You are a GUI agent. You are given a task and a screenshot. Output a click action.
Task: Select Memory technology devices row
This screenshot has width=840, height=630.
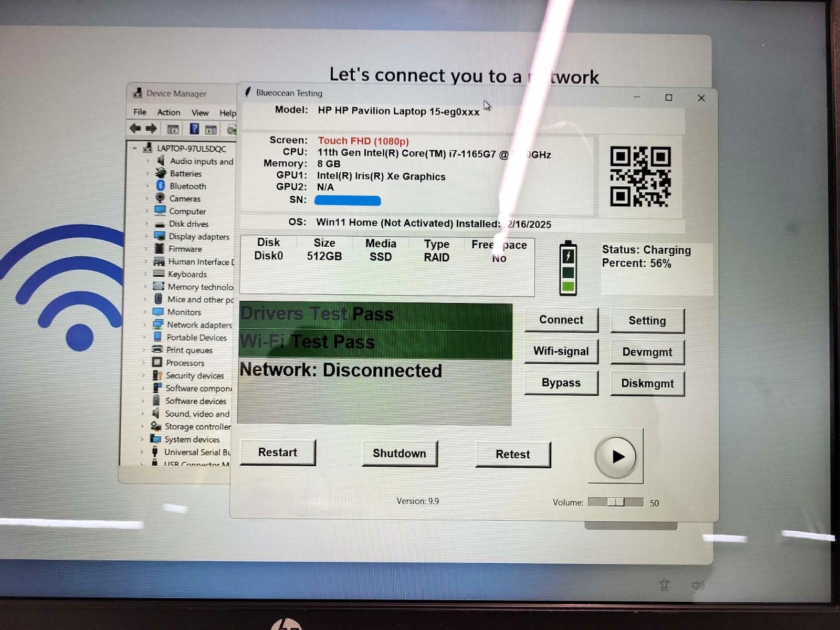pyautogui.click(x=193, y=287)
